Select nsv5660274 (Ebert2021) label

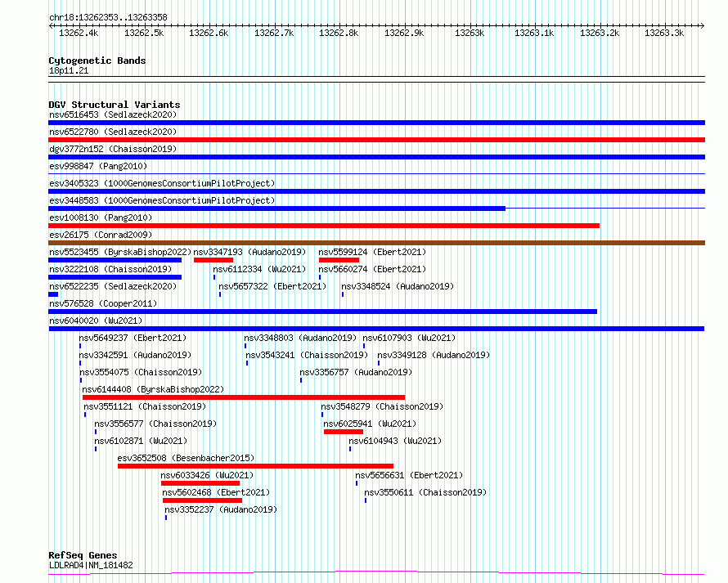coord(372,269)
